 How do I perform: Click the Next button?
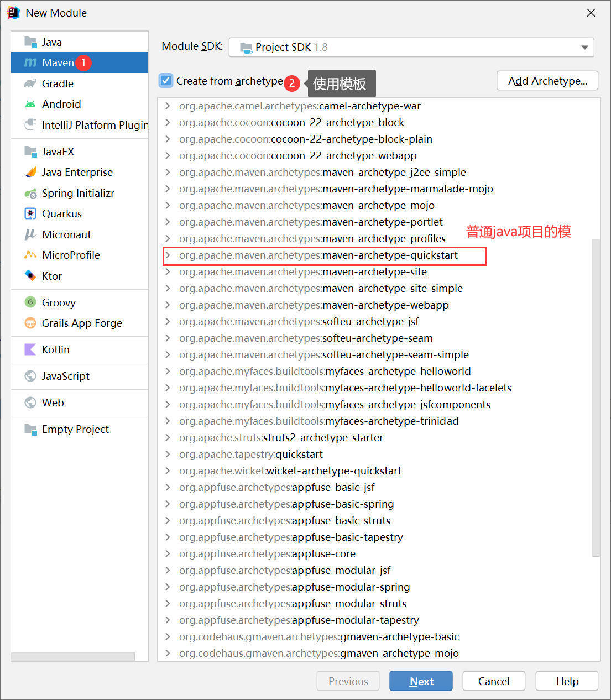421,681
